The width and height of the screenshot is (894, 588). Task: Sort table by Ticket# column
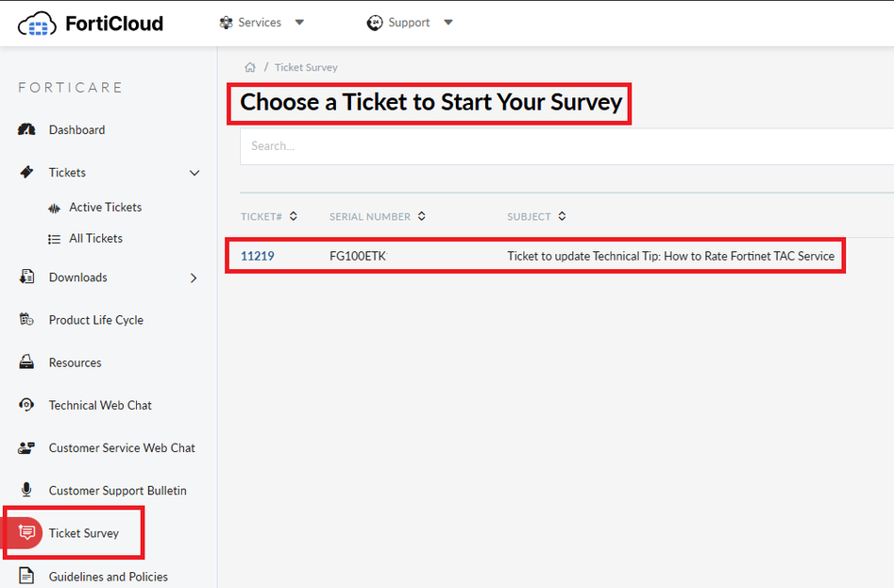click(269, 216)
